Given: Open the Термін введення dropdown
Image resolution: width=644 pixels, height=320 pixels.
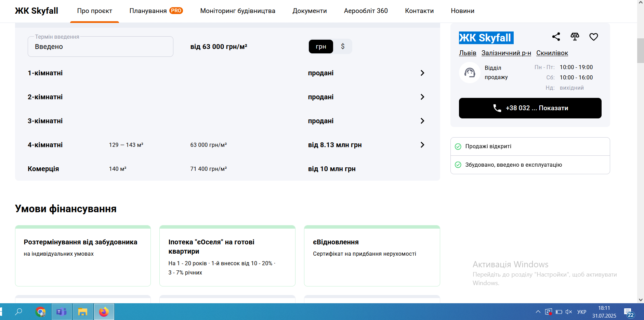Looking at the screenshot, I should [101, 47].
